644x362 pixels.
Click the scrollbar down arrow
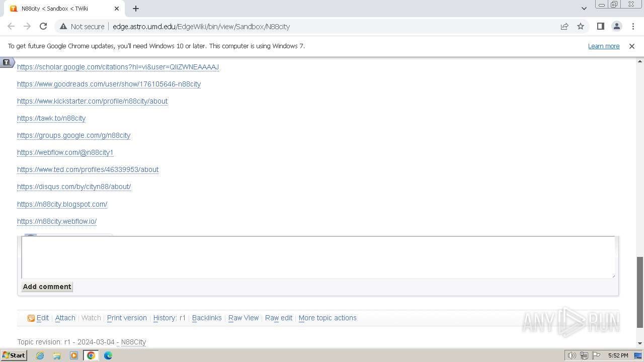tap(639, 343)
